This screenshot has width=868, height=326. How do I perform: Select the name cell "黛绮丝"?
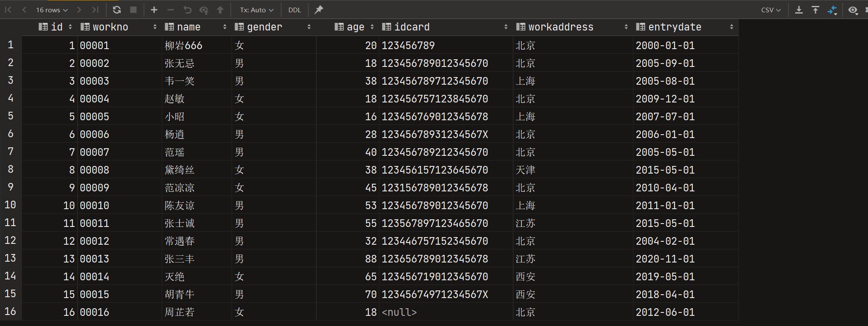[x=197, y=170]
